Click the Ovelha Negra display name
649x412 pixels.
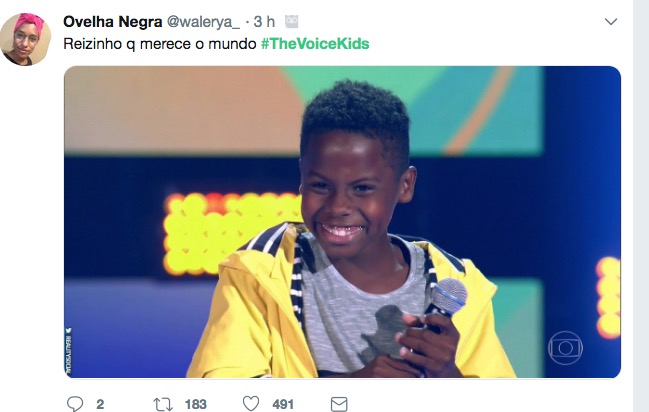(x=107, y=22)
